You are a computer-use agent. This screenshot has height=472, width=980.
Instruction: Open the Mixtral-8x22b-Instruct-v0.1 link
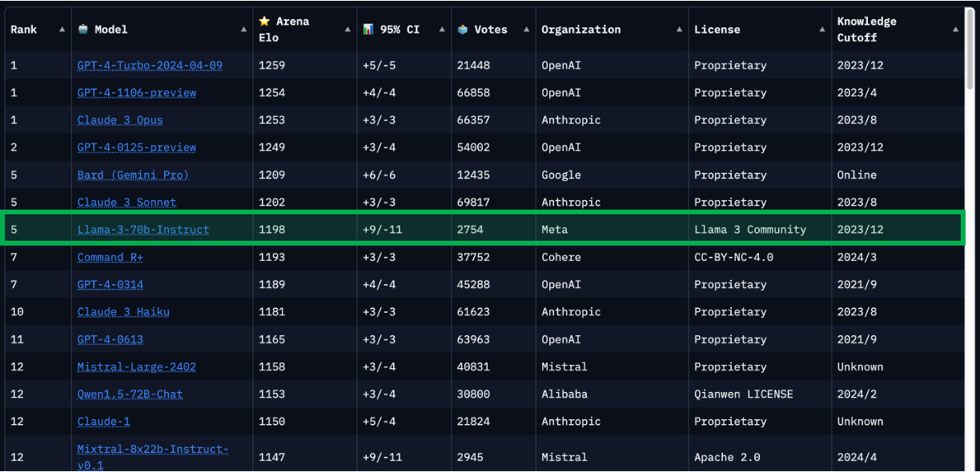coord(153,457)
